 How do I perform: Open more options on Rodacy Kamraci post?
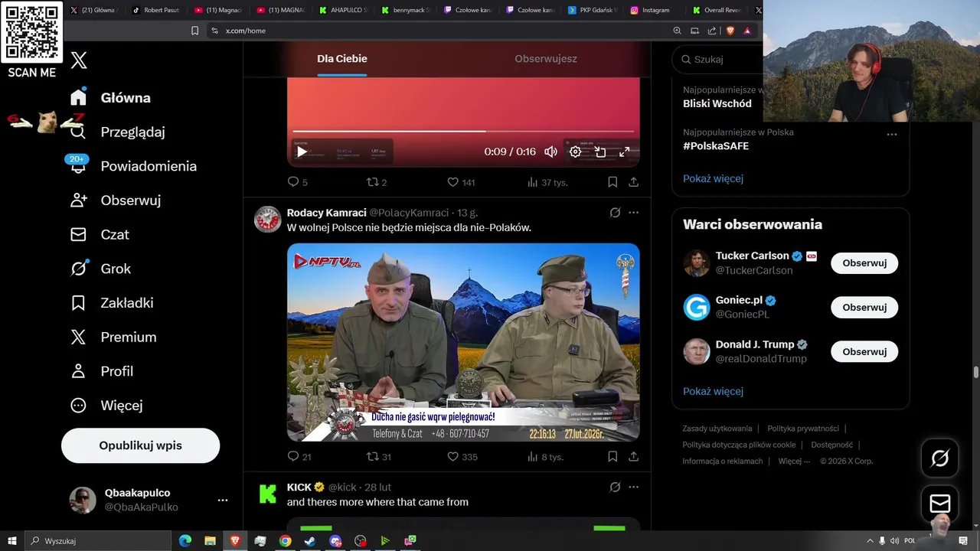click(x=634, y=213)
